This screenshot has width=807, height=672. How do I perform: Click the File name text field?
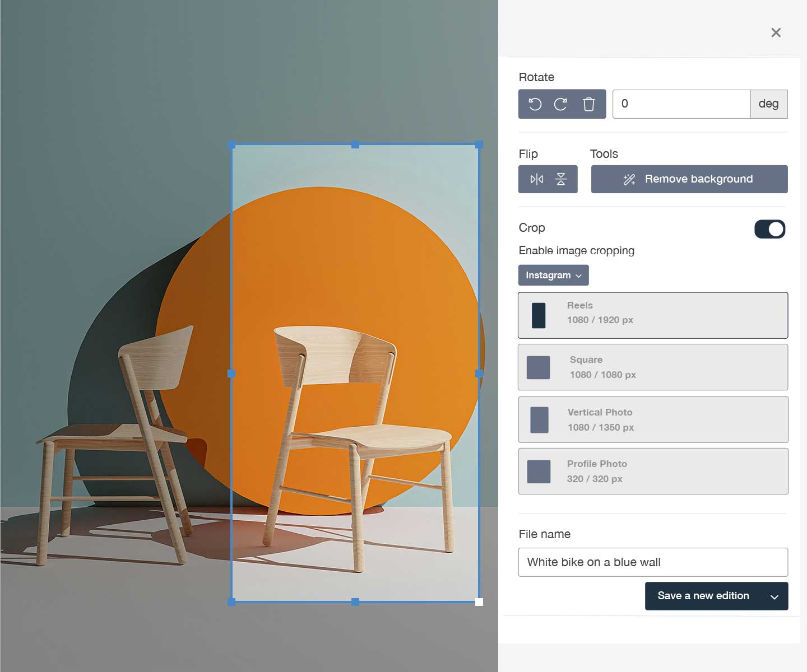[x=653, y=562]
